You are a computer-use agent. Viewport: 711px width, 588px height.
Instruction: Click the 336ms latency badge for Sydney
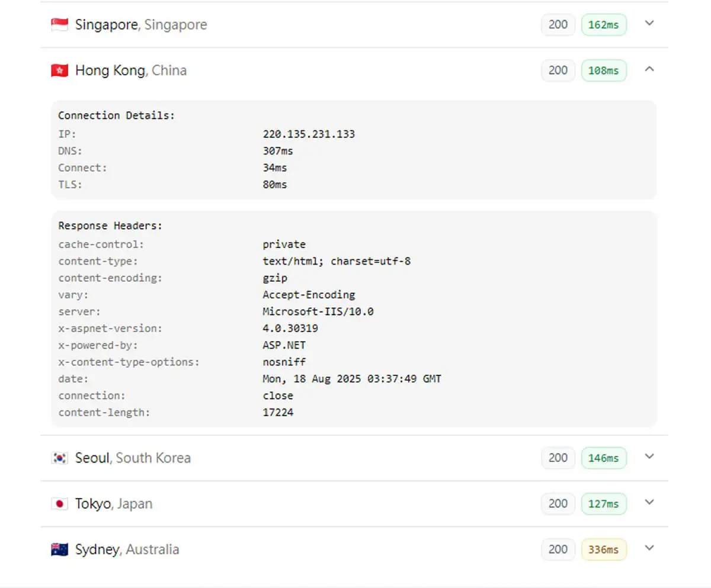[x=604, y=550]
